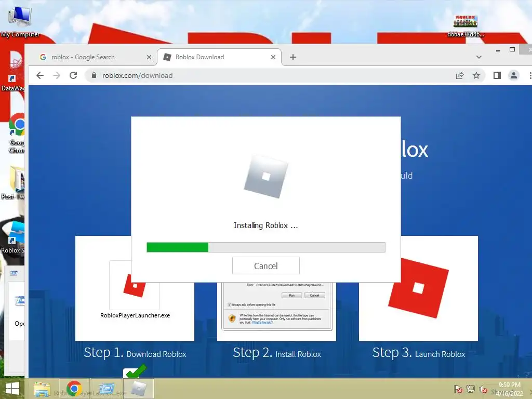Viewport: 532px width, 399px height.
Task: Click the Step 1. Download Roblox text
Action: click(135, 353)
